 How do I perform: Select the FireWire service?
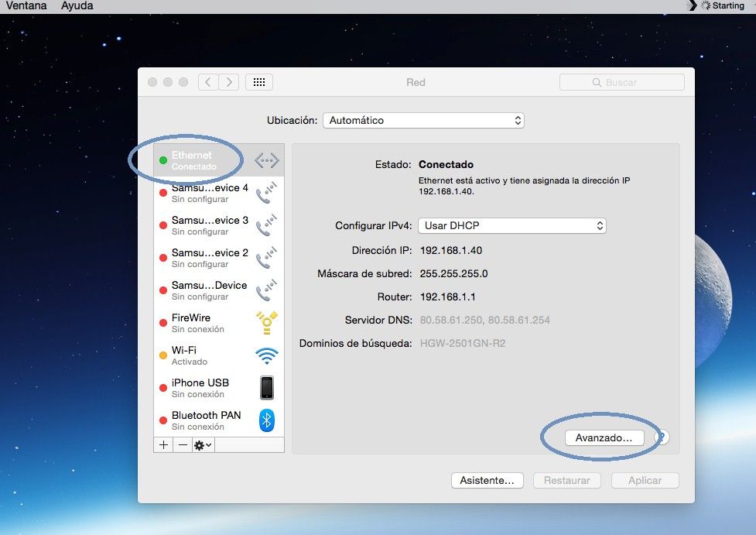pyautogui.click(x=219, y=323)
